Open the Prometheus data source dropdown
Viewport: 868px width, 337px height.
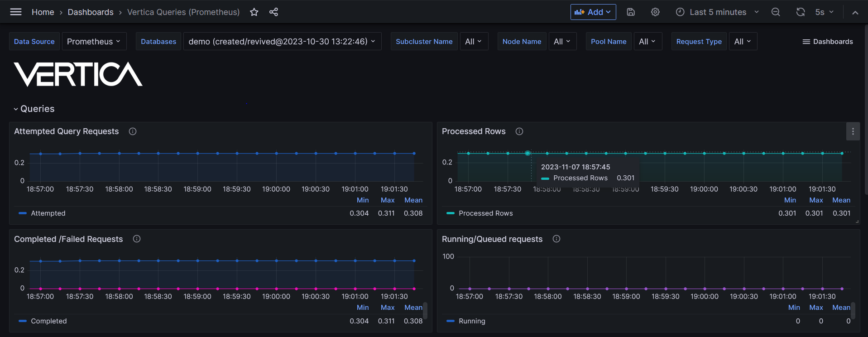coord(94,42)
